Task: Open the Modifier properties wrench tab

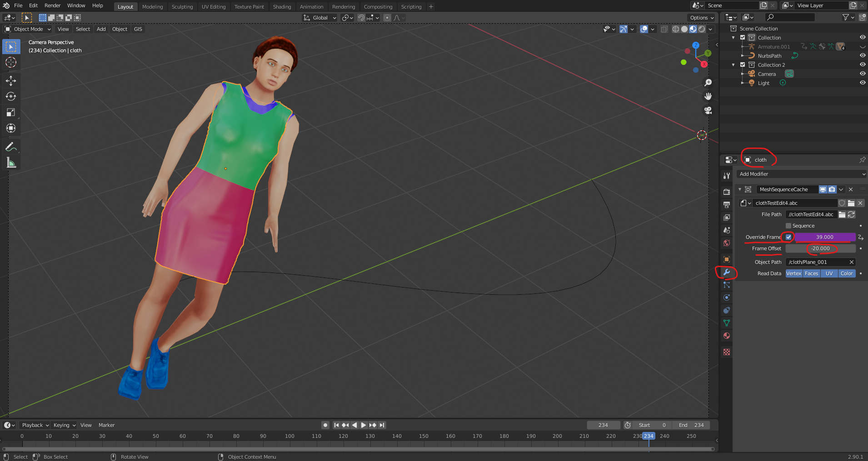Action: click(x=727, y=273)
